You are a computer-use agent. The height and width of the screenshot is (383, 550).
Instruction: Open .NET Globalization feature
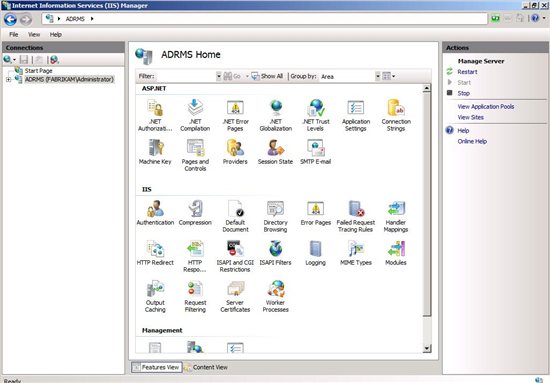tap(275, 115)
